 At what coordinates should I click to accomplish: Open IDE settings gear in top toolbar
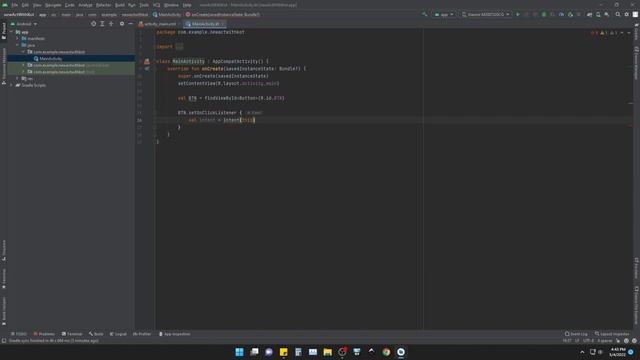tap(627, 14)
